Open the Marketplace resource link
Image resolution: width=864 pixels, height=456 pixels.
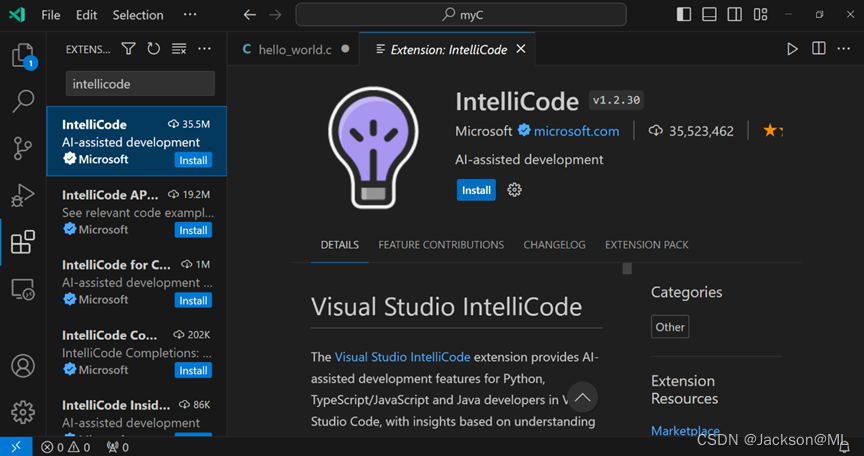click(685, 431)
